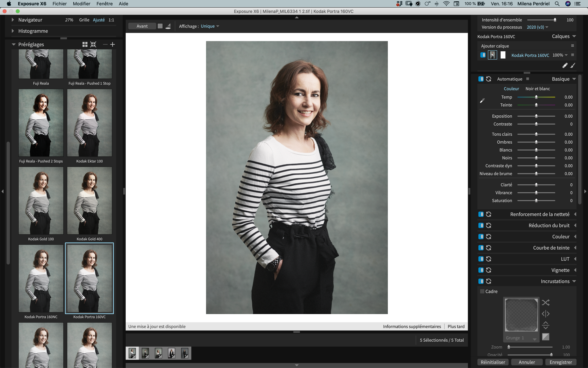Toggle the Vignette panel switch
The width and height of the screenshot is (588, 368).
tap(481, 270)
